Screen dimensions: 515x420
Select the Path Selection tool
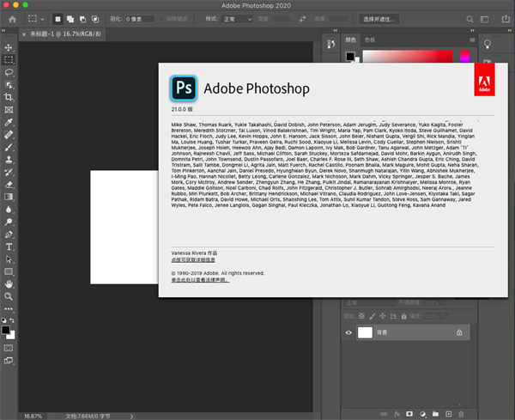coord(9,259)
